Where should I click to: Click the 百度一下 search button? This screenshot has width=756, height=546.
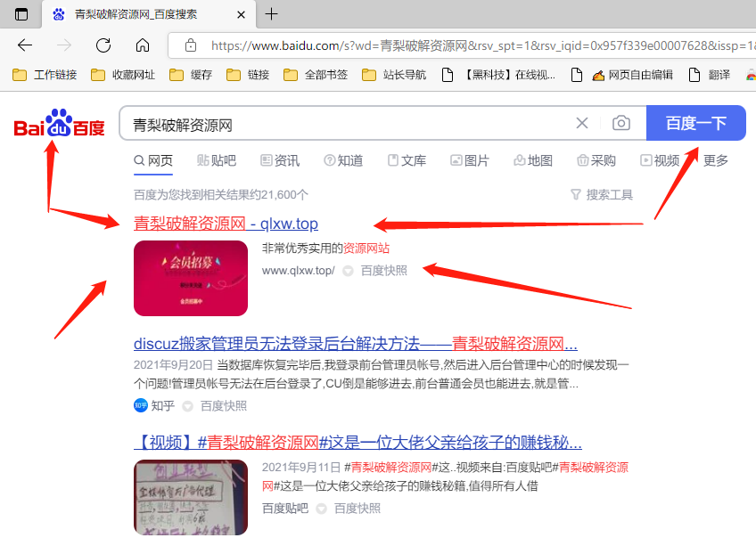(x=695, y=124)
